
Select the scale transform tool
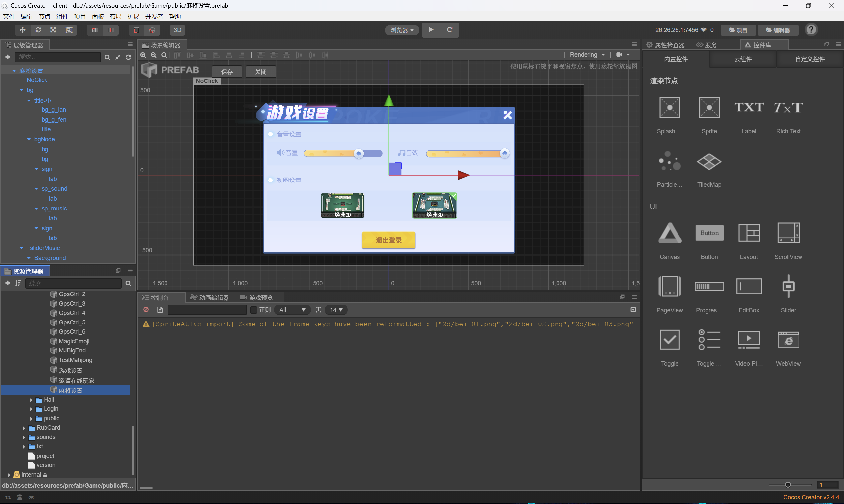point(53,30)
